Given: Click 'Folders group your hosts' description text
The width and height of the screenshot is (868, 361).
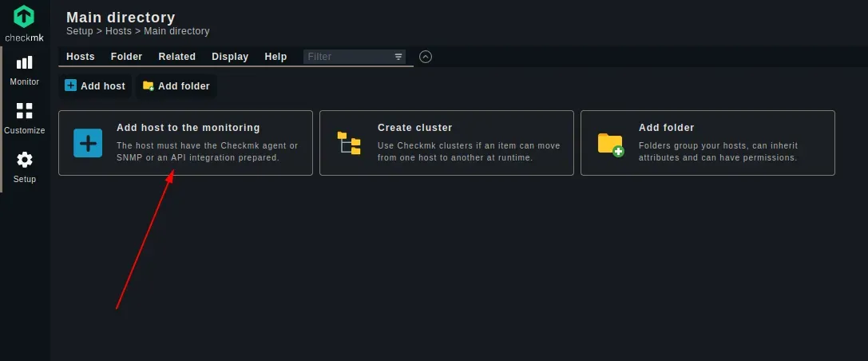Looking at the screenshot, I should [x=718, y=151].
